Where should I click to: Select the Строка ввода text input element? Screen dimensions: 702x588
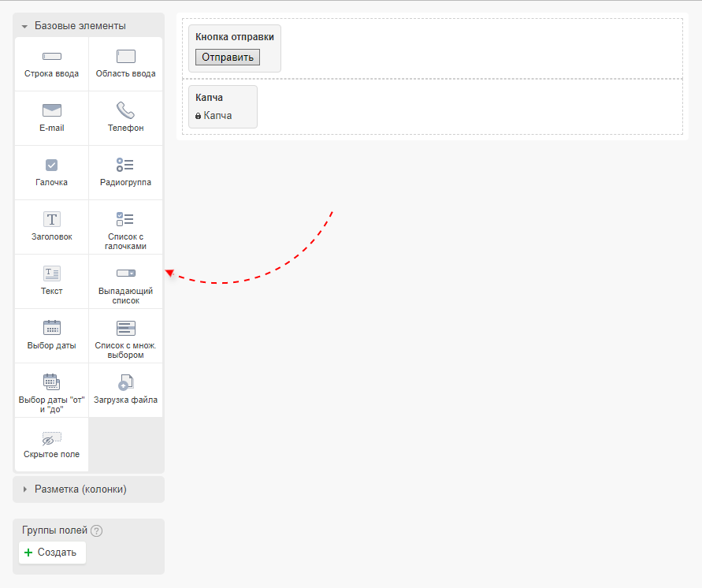[52, 64]
